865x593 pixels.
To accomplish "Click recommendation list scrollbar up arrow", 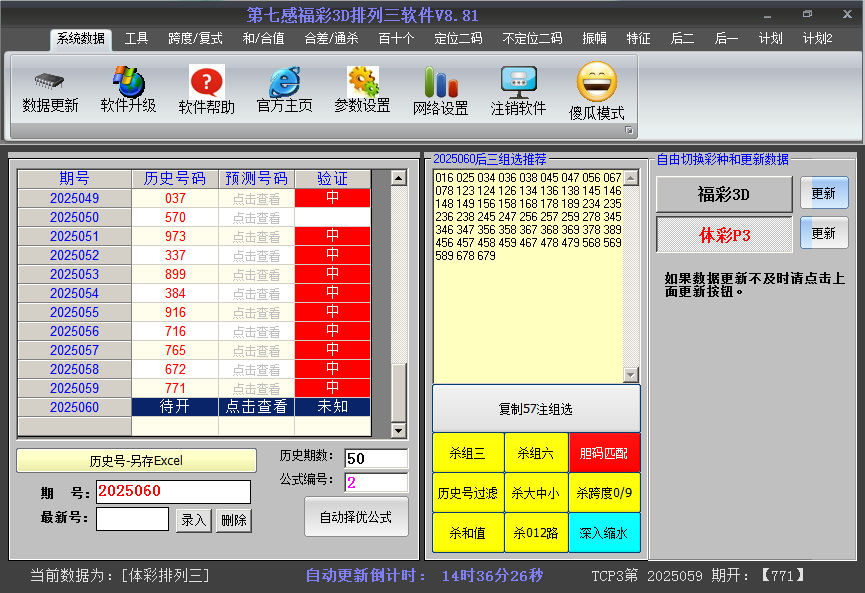I will [631, 177].
